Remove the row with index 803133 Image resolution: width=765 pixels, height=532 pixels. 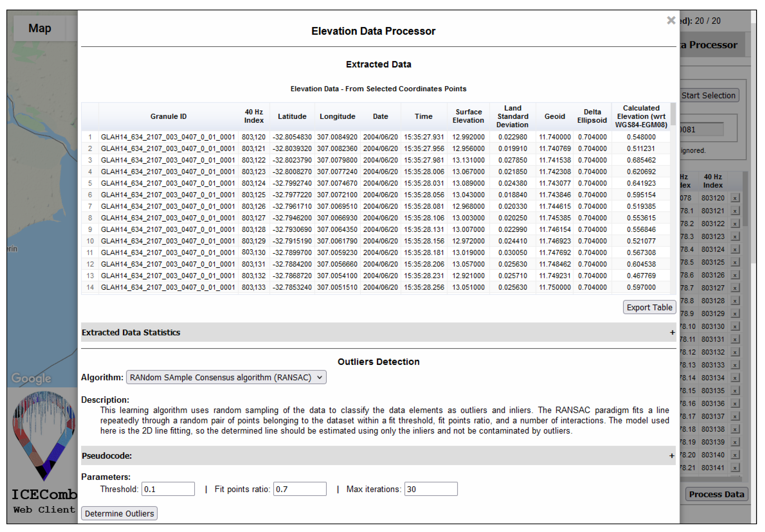click(735, 365)
